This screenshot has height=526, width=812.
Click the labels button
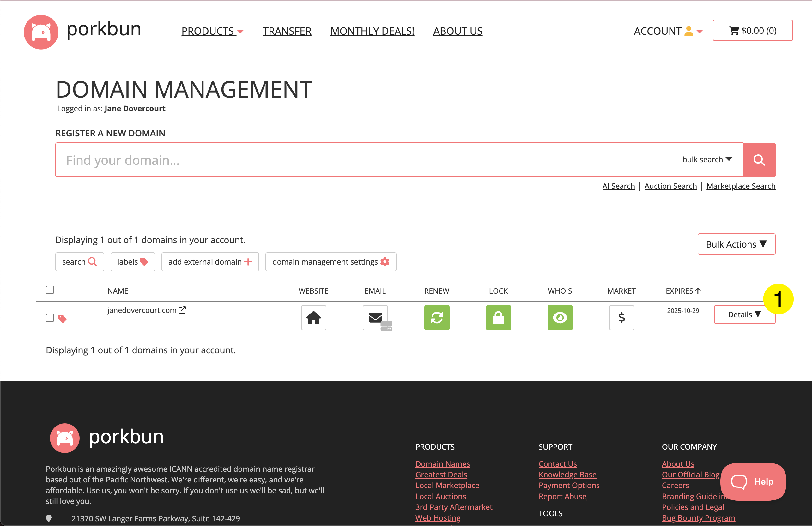click(x=133, y=262)
